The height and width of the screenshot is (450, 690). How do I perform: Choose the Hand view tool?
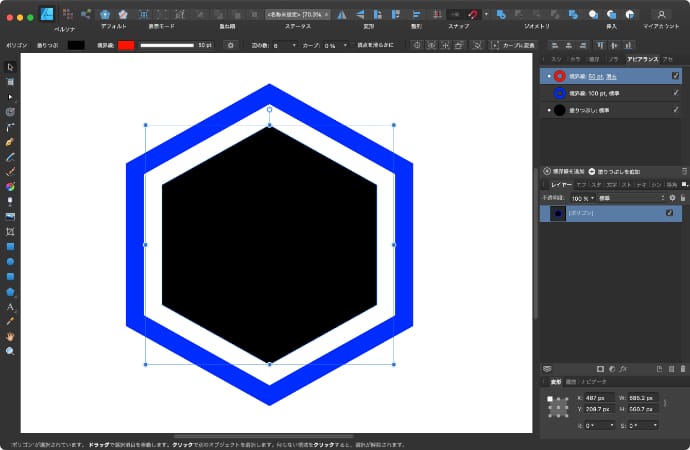[10, 336]
